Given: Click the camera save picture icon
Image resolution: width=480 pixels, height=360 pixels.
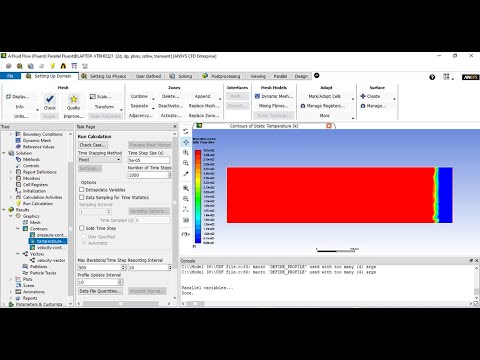Looking at the screenshot, I should pyautogui.click(x=186, y=220).
